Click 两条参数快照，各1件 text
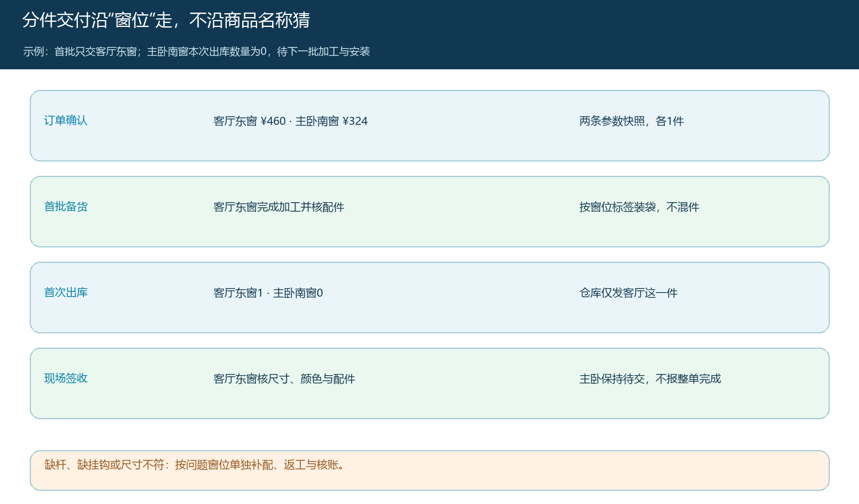Viewport: 859px width, 504px height. 632,121
